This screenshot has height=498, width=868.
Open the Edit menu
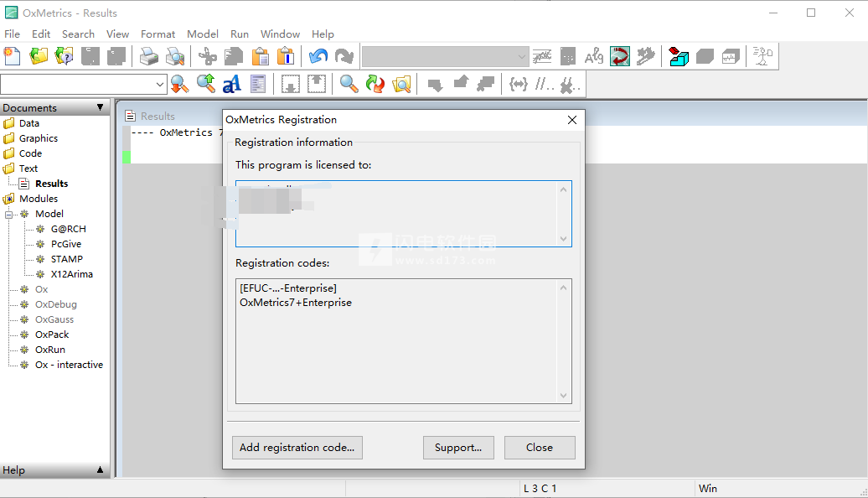coord(41,34)
